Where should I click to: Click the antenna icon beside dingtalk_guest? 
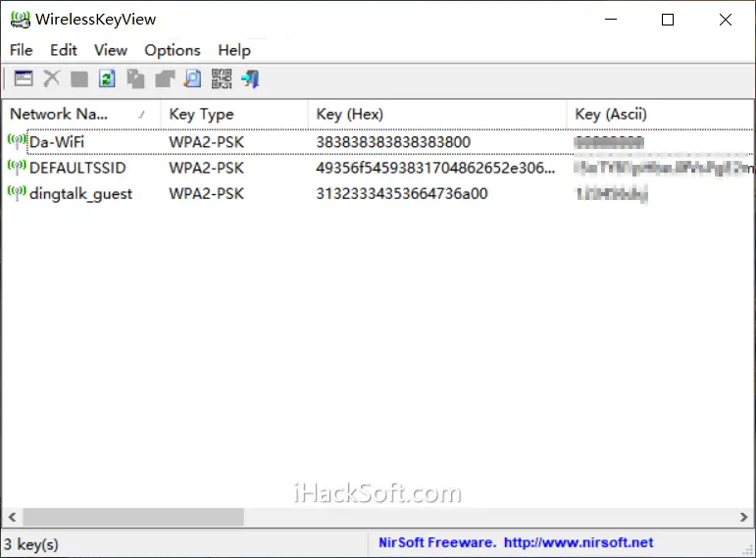(18, 193)
